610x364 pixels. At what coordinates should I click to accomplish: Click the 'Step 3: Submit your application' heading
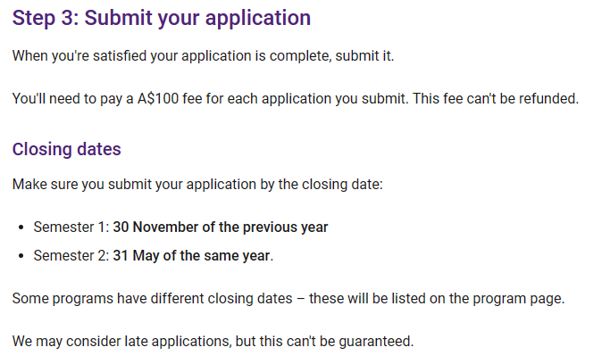[x=162, y=18]
